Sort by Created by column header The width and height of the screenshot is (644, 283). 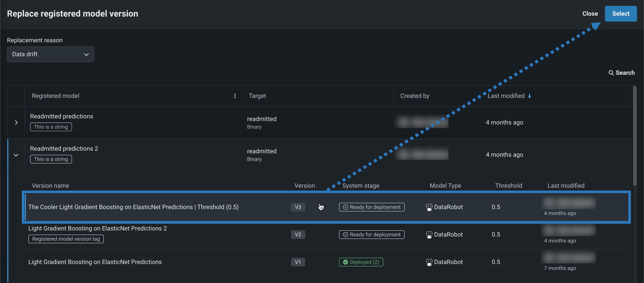(414, 96)
